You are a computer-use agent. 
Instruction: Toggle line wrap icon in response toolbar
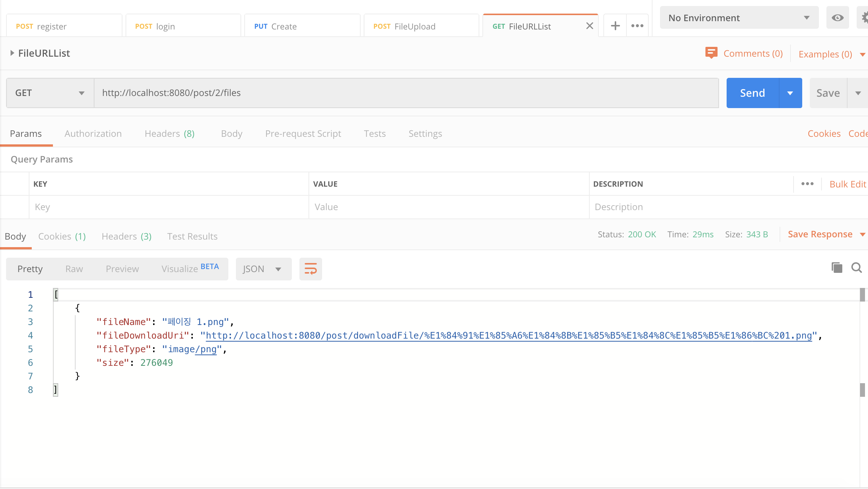click(x=310, y=269)
